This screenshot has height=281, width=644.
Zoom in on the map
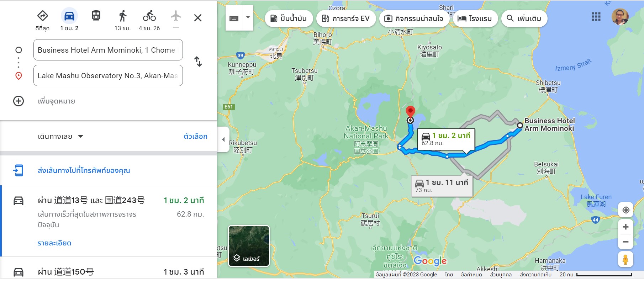[x=626, y=227]
